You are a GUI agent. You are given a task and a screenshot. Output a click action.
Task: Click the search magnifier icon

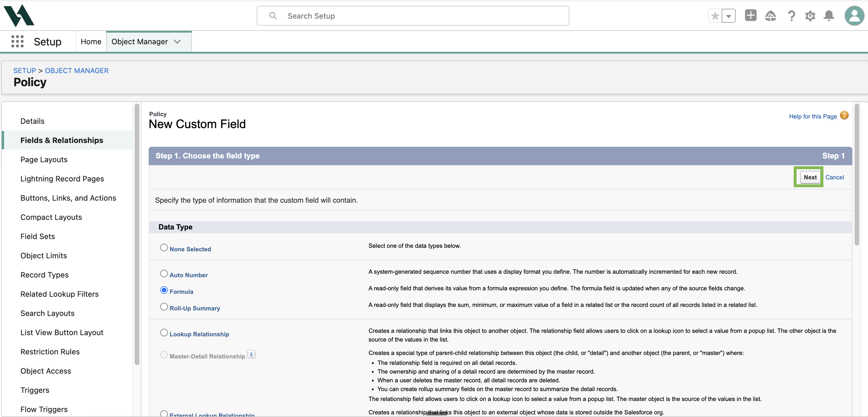(x=273, y=16)
